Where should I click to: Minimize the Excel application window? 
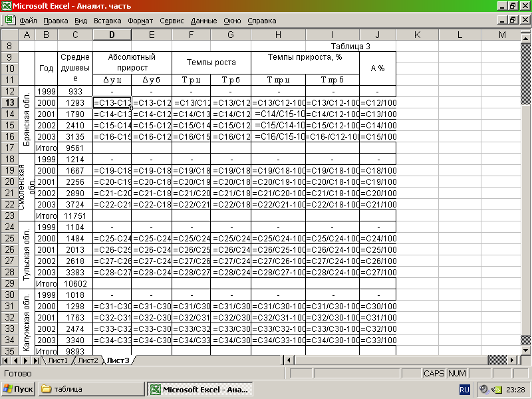click(503, 6)
